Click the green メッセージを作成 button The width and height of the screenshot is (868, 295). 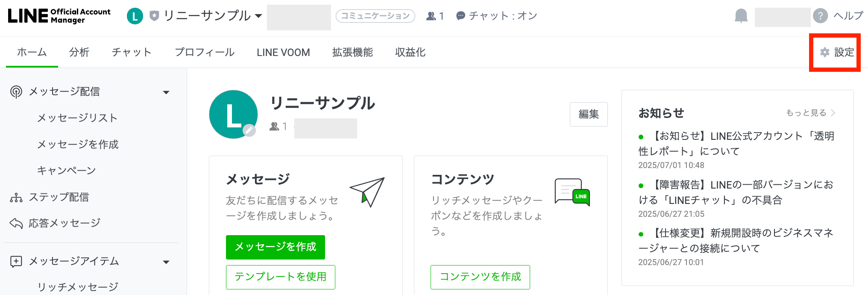[x=276, y=247]
